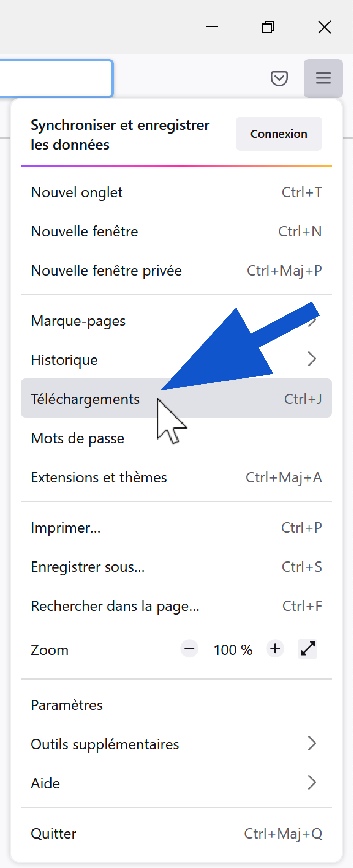Screen dimensions: 353x868
Task: Click inside the address bar field
Action: 56,78
